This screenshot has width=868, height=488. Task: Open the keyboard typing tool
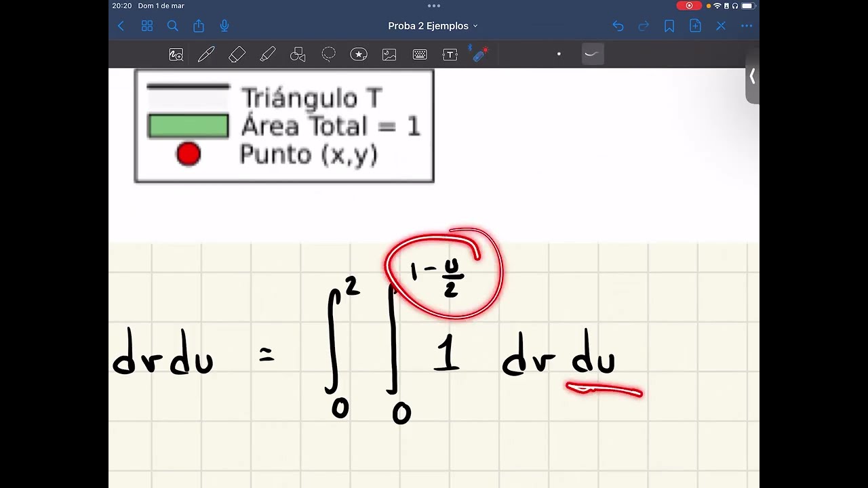tap(420, 55)
